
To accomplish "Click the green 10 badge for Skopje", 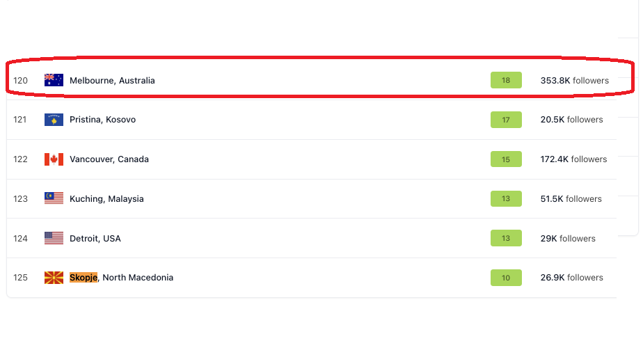I will coord(506,278).
